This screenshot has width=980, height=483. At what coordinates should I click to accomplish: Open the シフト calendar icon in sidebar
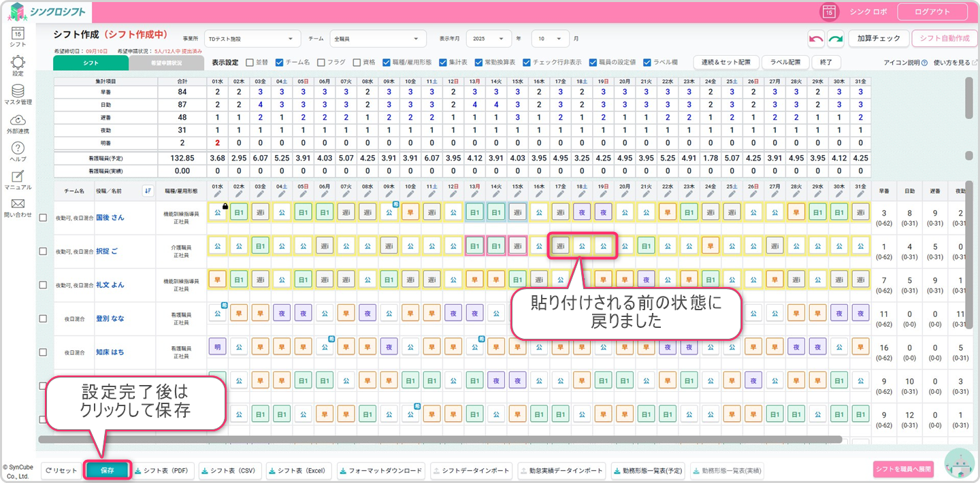point(18,34)
